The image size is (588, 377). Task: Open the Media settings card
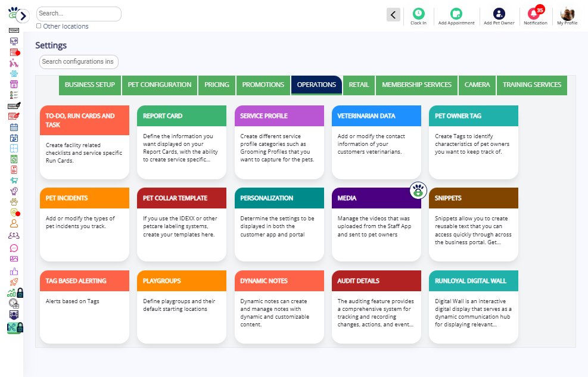click(377, 225)
